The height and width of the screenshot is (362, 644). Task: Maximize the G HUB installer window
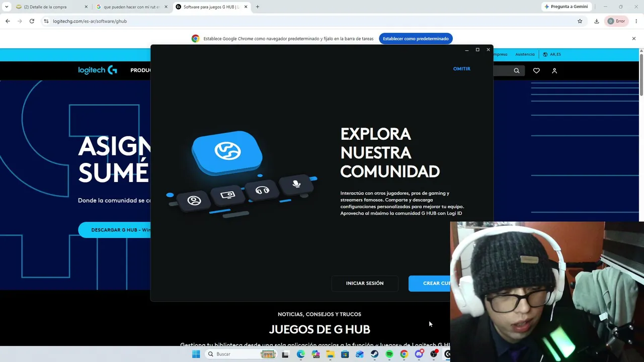point(477,50)
